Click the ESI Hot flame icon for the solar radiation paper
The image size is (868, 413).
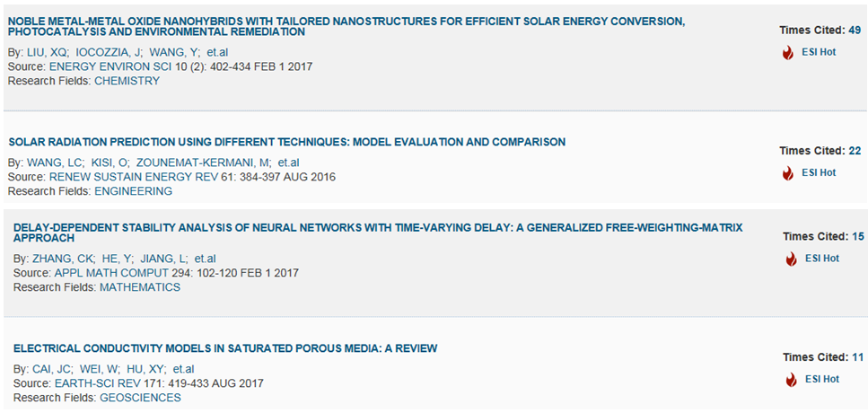788,173
